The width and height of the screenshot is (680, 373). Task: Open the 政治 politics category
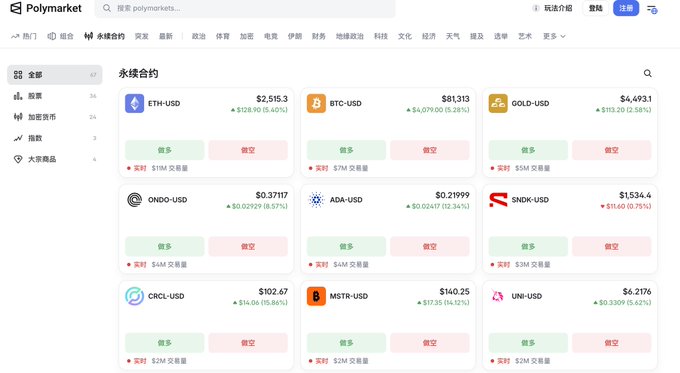[x=199, y=36]
